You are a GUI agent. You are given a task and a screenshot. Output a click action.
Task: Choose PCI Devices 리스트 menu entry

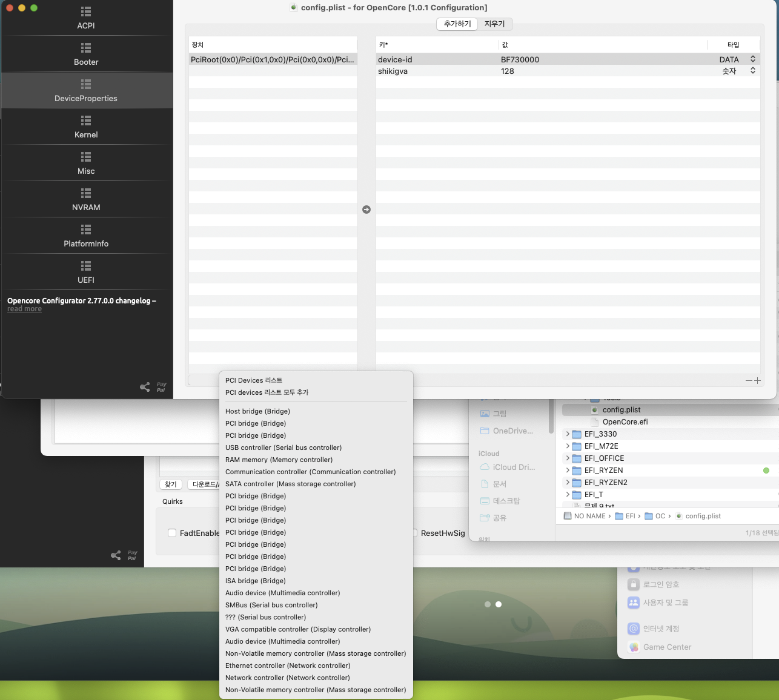click(x=316, y=380)
